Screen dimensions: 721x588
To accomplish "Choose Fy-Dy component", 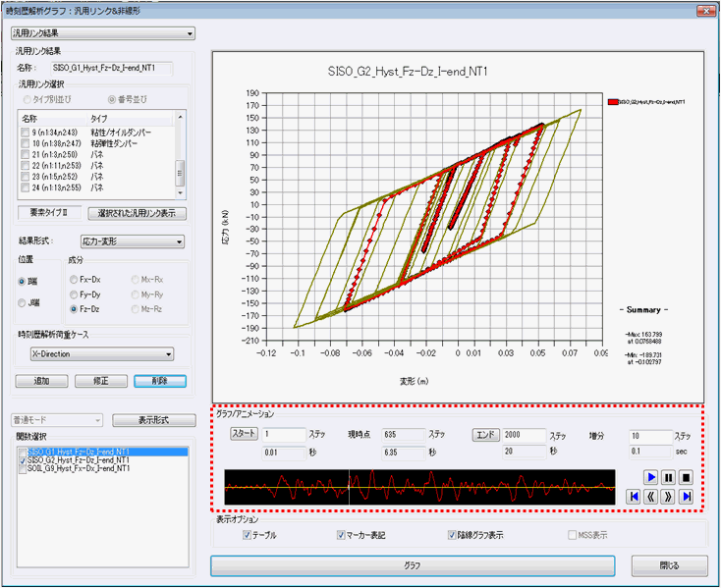I will click(x=74, y=294).
